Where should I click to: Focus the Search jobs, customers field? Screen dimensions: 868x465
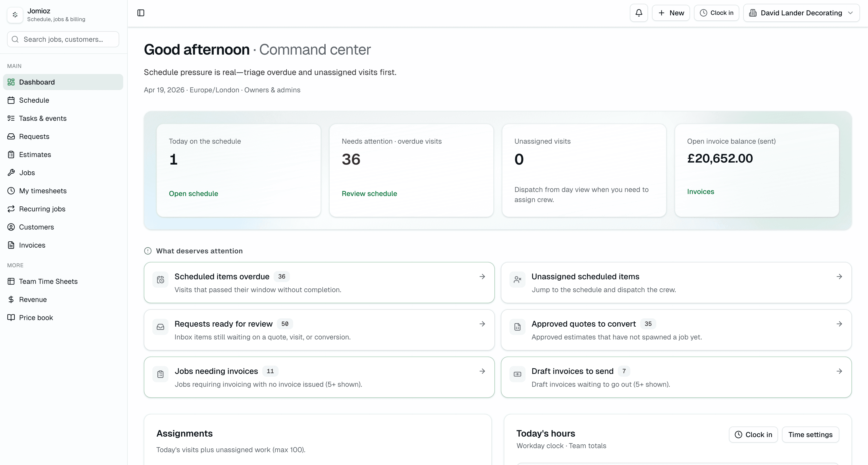coord(63,40)
